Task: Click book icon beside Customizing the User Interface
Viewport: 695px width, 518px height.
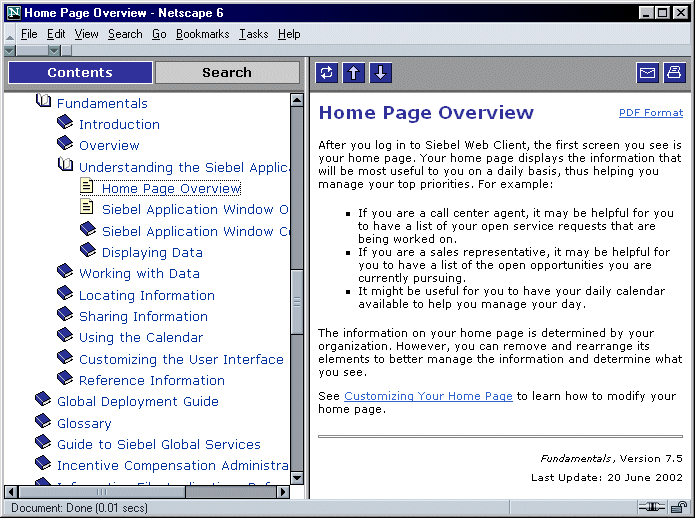Action: [65, 357]
